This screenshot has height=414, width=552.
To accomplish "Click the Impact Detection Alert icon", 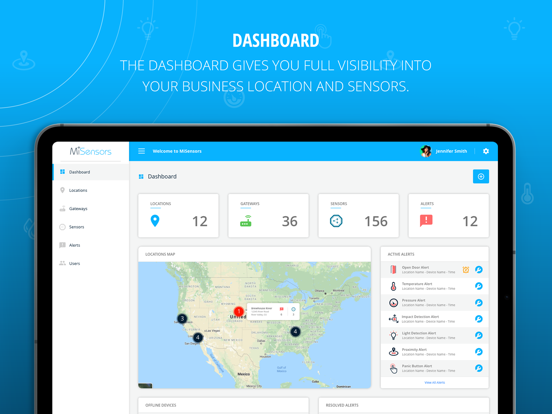I will click(x=393, y=319).
